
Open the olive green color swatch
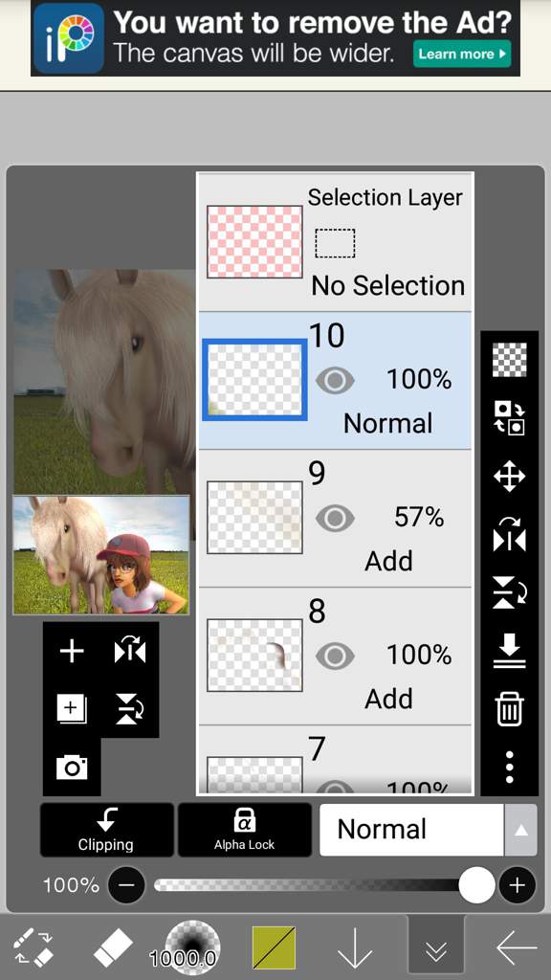(x=274, y=948)
